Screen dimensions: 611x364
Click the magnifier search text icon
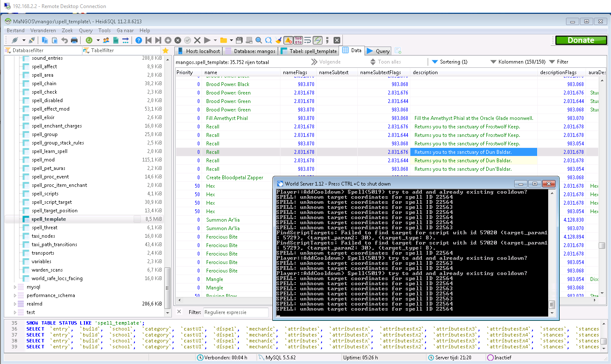259,40
